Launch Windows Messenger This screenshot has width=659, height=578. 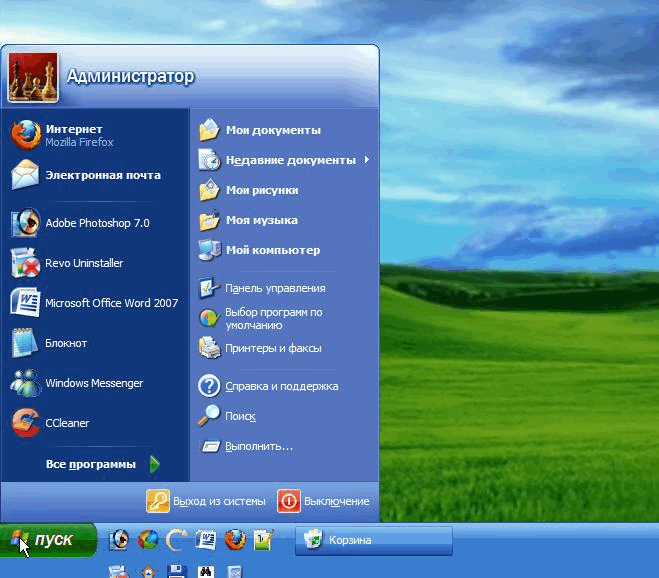(x=94, y=383)
